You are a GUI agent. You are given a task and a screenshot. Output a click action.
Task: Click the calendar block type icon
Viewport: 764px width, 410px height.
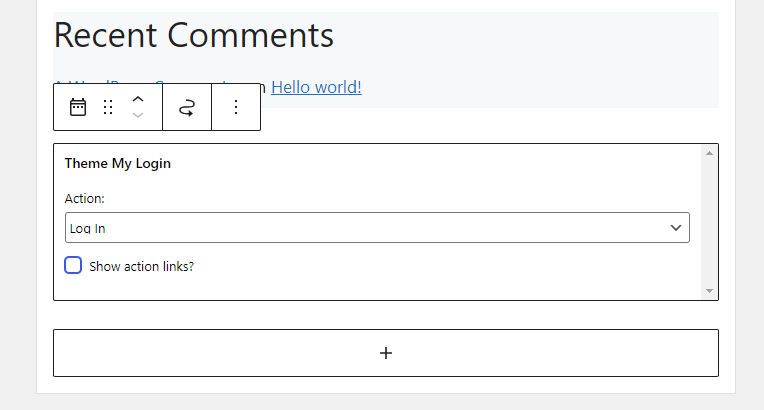tap(78, 107)
